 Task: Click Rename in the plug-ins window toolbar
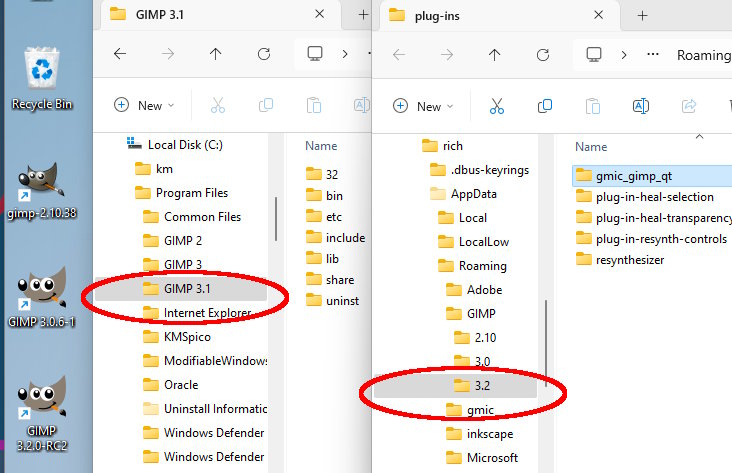pos(641,106)
